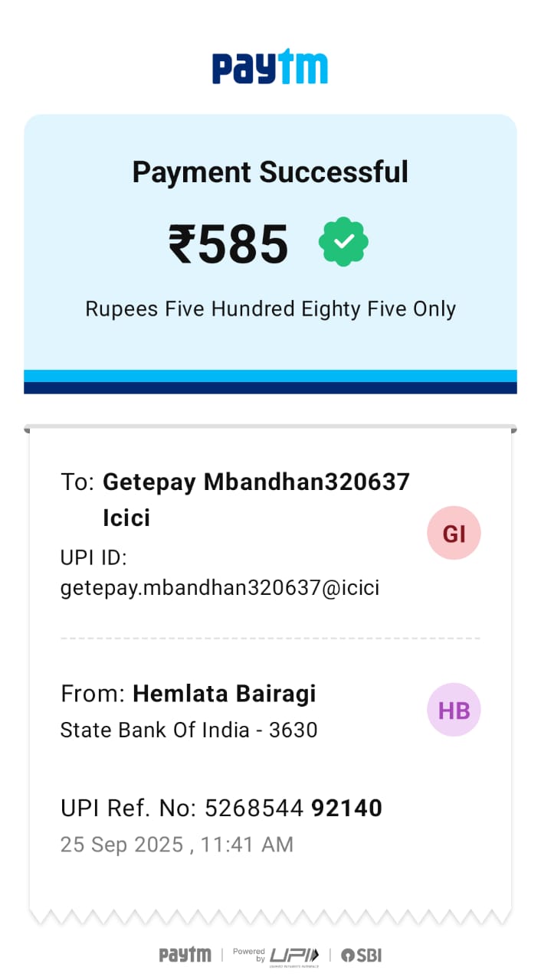Image resolution: width=541 pixels, height=980 pixels.
Task: Click the Powered by UPI logo
Action: pyautogui.click(x=276, y=955)
